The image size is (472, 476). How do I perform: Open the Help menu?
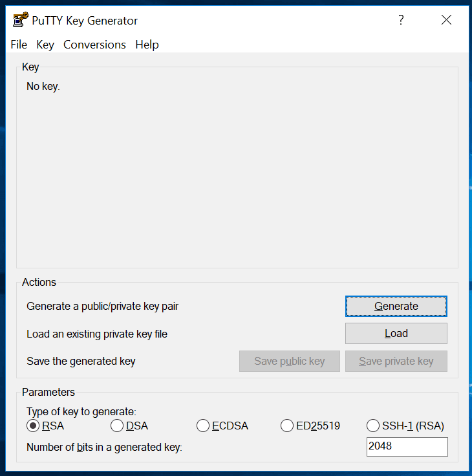(x=147, y=45)
